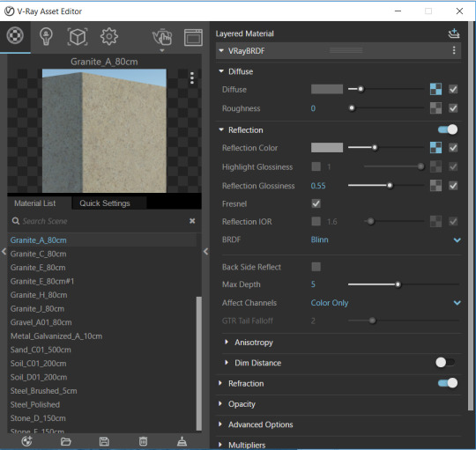Viewport: 476px width, 450px height.
Task: Click the Reflection IOR texture map slot
Action: [x=436, y=221]
